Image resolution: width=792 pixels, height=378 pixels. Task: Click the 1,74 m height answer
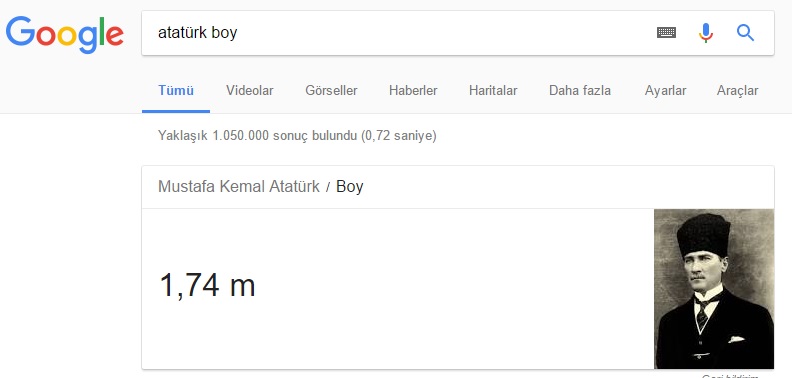click(207, 285)
